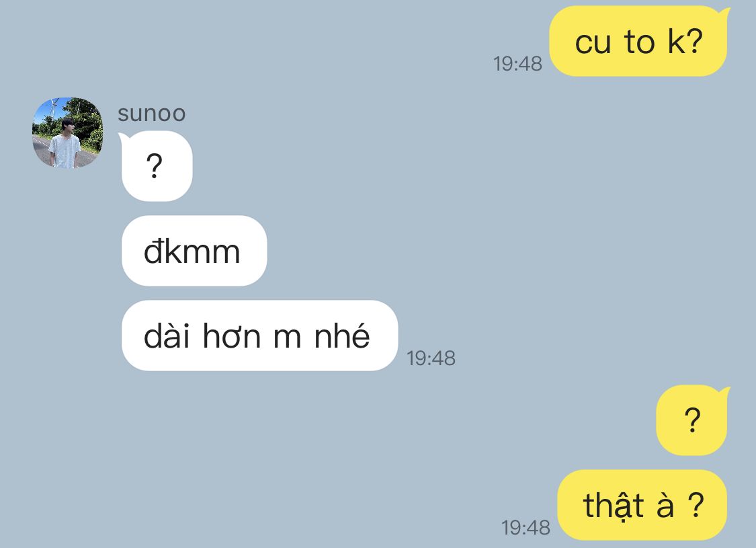
Task: Click the word 'thật' in the yellow bubble
Action: (614, 506)
